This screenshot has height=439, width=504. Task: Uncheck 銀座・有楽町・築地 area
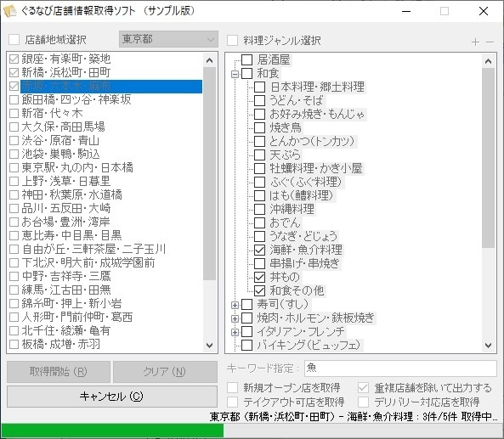click(14, 59)
